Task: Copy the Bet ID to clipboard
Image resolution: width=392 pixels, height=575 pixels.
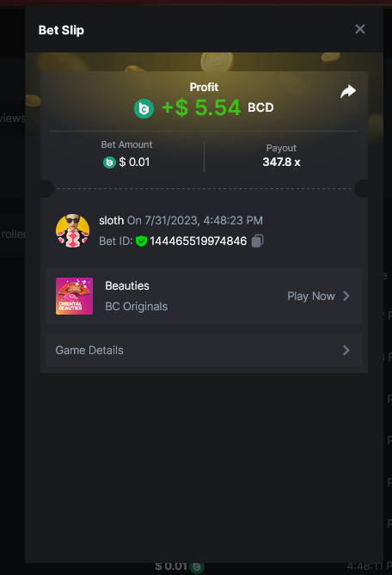Action: pyautogui.click(x=257, y=241)
